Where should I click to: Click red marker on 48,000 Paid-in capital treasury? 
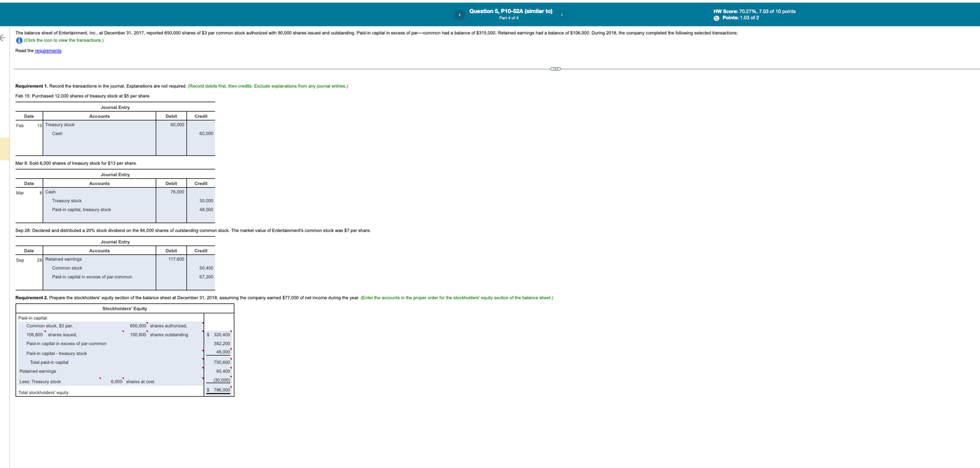[x=231, y=348]
